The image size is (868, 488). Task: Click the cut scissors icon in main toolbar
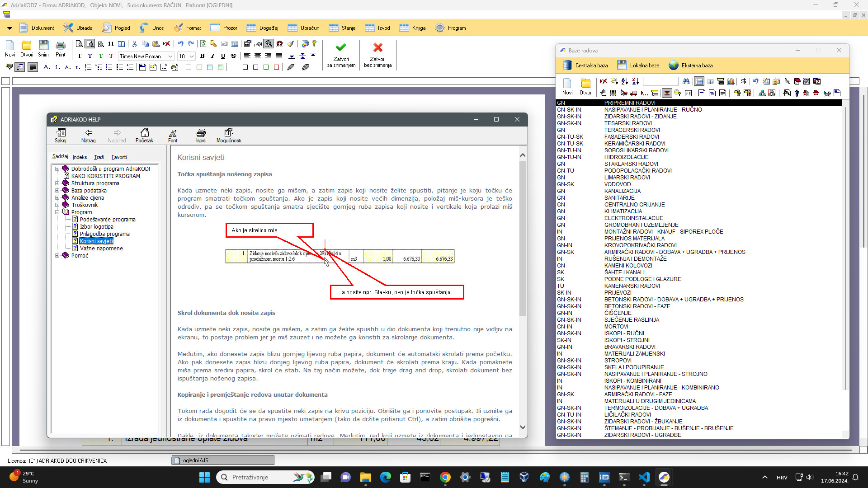pyautogui.click(x=134, y=44)
